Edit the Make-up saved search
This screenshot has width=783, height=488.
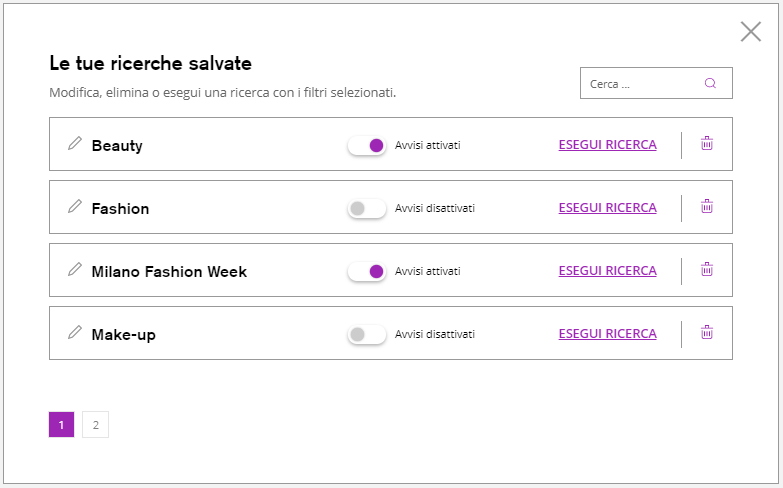pyautogui.click(x=74, y=333)
